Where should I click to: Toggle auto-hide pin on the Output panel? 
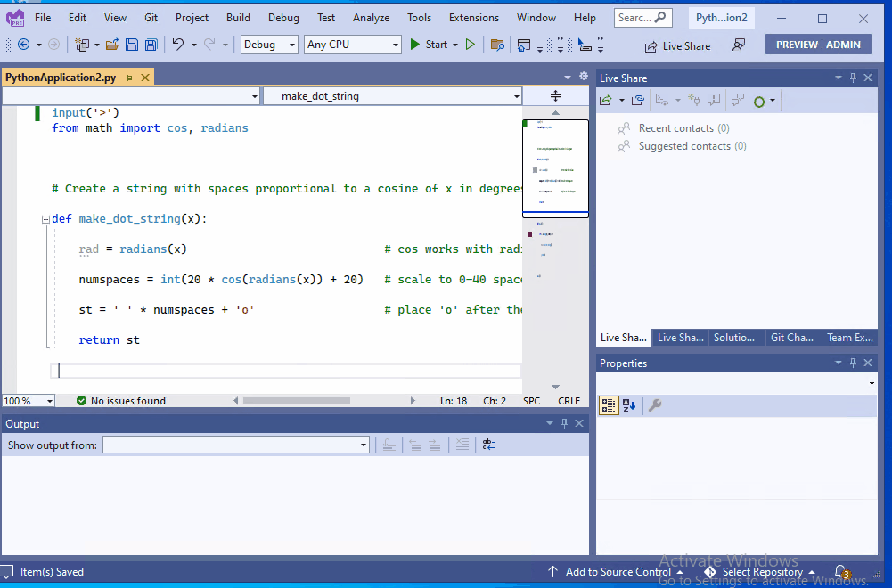coord(564,423)
